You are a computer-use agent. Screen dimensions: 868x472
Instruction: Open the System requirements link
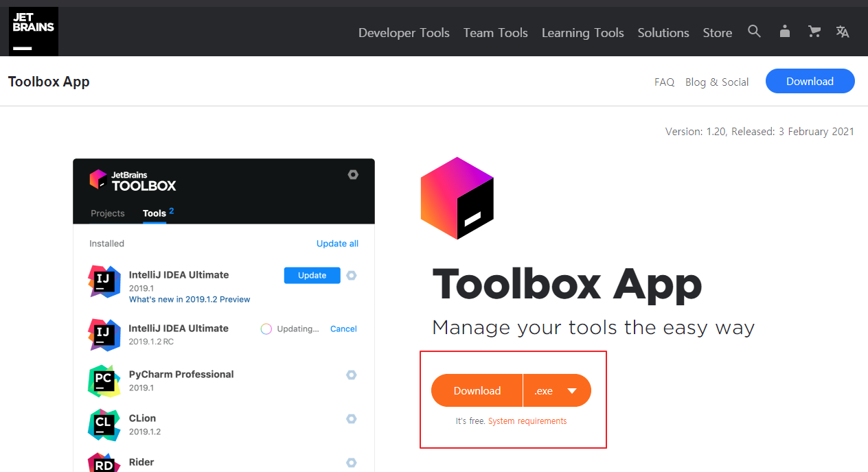tap(527, 421)
